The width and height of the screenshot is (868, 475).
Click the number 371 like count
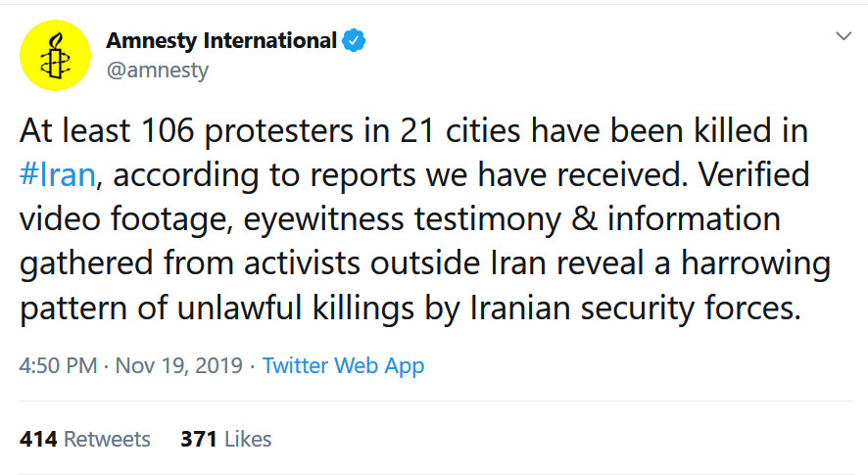pos(198,439)
